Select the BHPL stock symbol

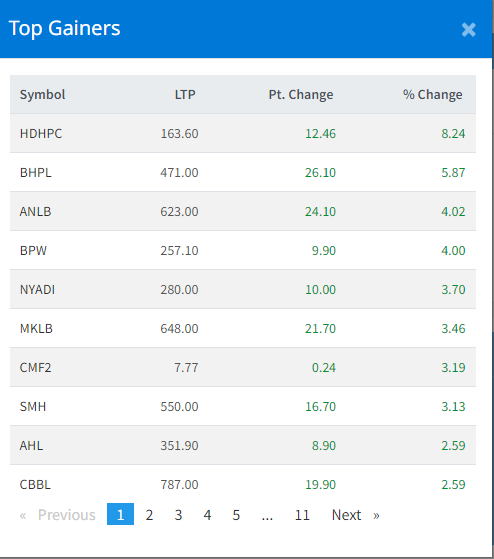click(x=36, y=173)
